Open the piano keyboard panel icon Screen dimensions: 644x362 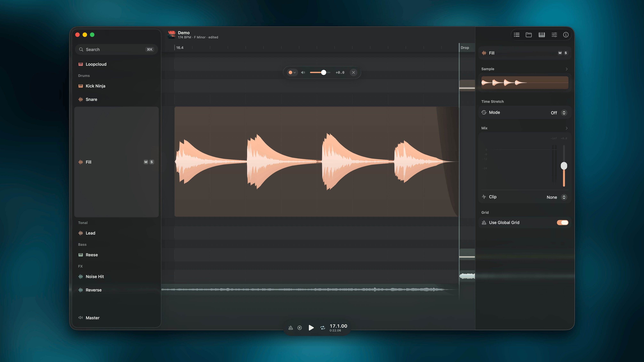542,35
